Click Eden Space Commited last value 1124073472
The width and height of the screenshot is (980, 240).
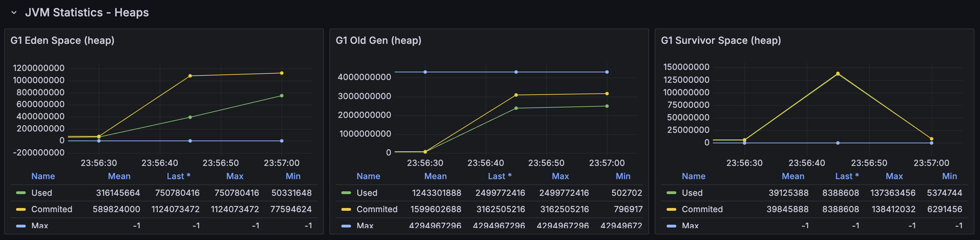pyautogui.click(x=176, y=209)
